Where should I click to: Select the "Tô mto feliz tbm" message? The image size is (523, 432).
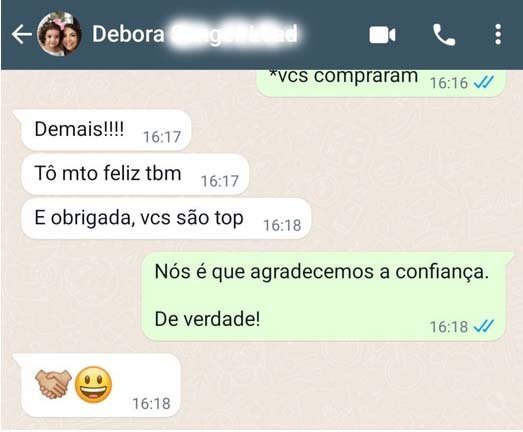[x=135, y=174]
